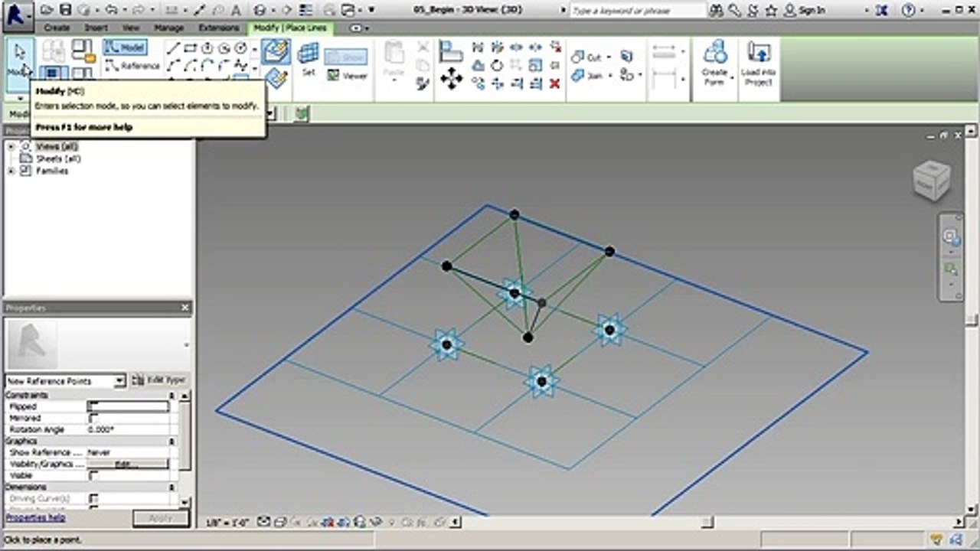Click Create Form button

(x=715, y=63)
